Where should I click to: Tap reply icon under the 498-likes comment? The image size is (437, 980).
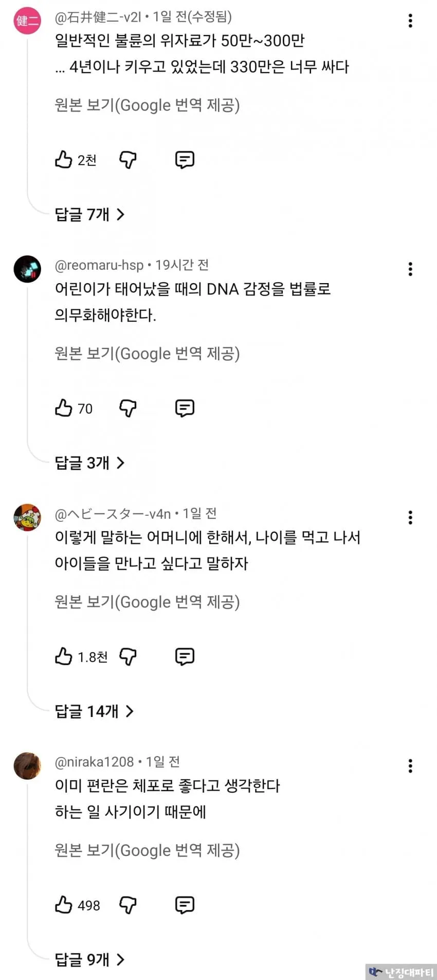click(185, 905)
